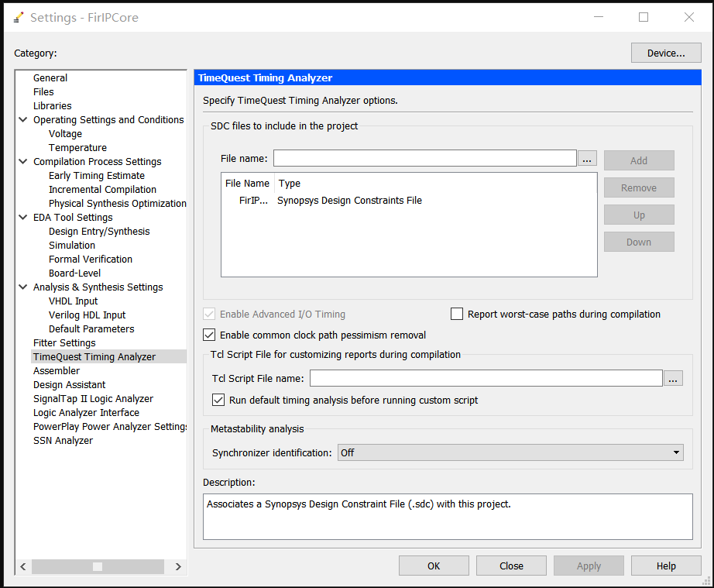Viewport: 714px width, 588px height.
Task: Click the Settings window pencil icon
Action: [19, 17]
